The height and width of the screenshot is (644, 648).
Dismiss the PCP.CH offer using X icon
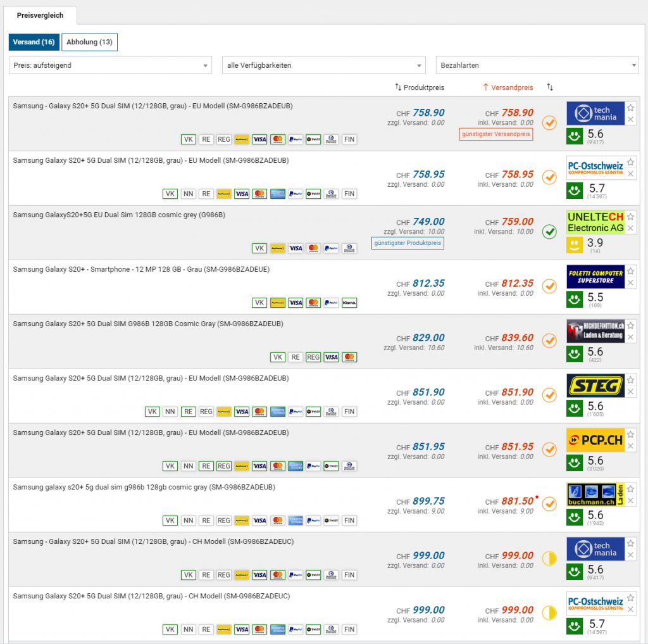[x=630, y=446]
